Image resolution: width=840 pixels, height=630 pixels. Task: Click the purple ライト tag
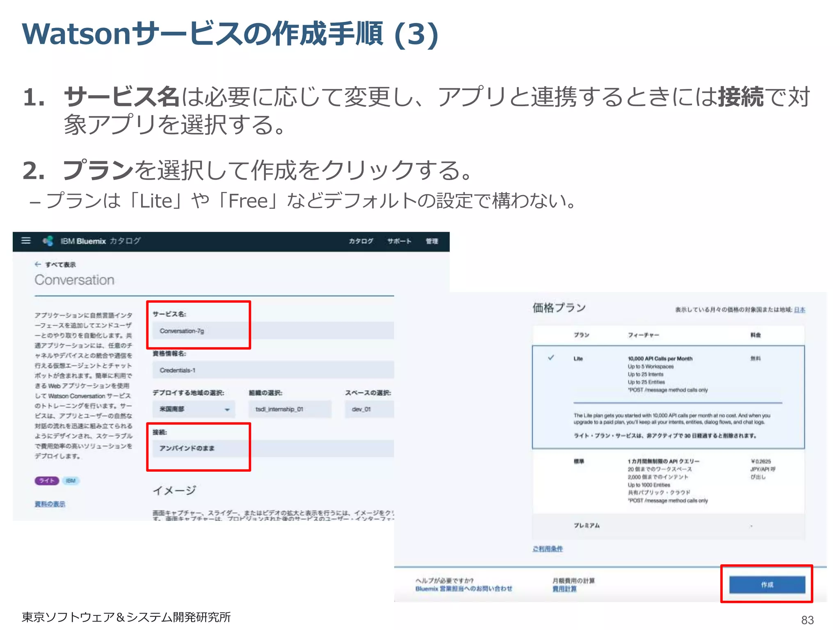tap(47, 481)
